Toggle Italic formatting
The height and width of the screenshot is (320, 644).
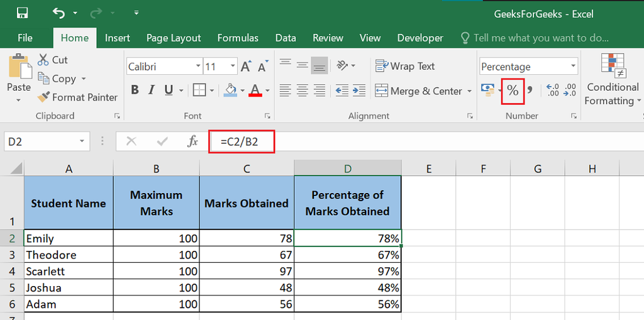point(152,91)
